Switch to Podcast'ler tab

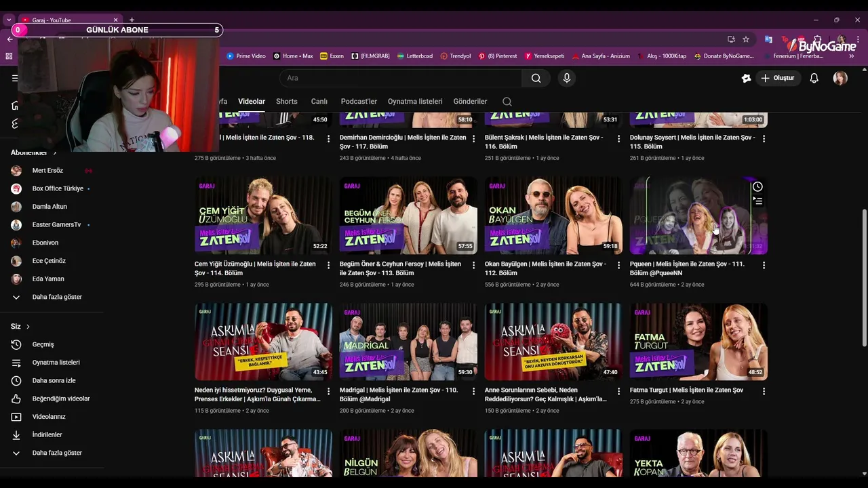pyautogui.click(x=359, y=102)
